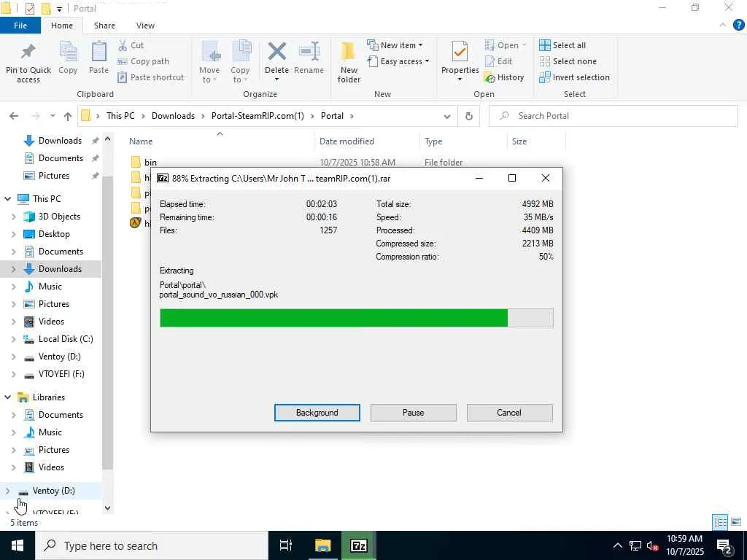747x560 pixels.
Task: Click Select all in ribbon
Action: tap(562, 45)
